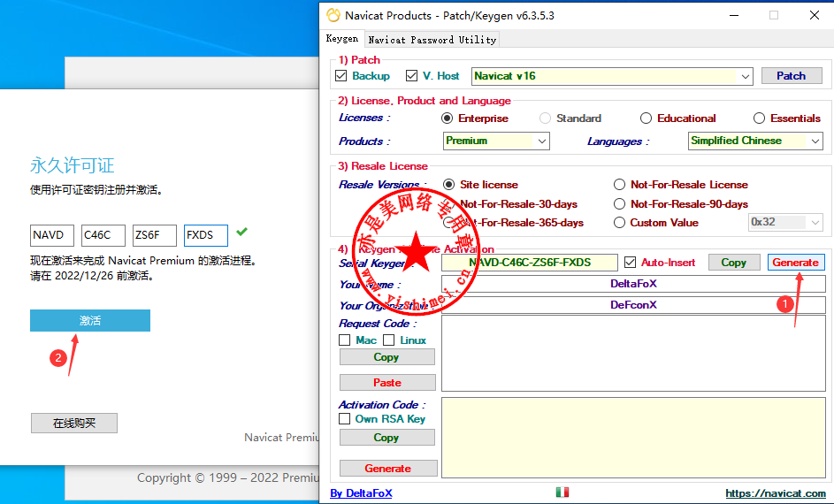
Task: Toggle the Backup checkbox
Action: click(x=341, y=76)
